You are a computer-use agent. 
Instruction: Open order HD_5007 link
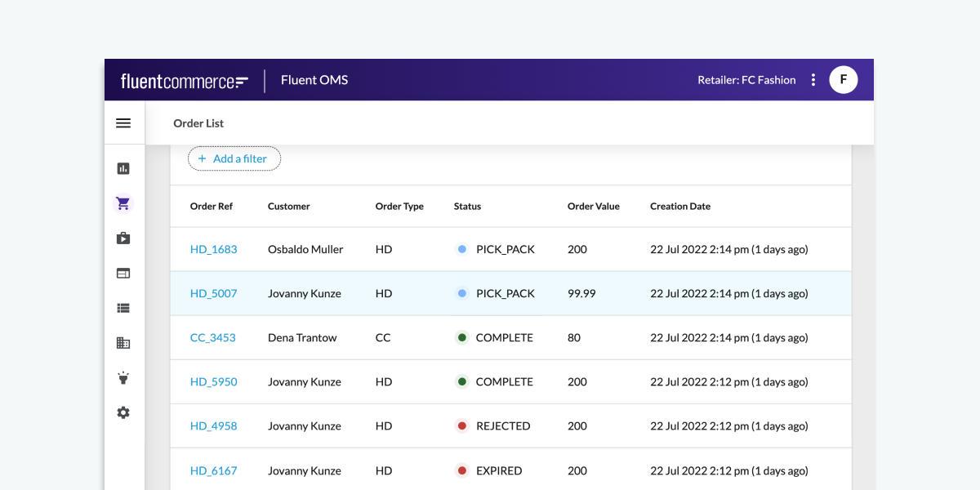tap(213, 293)
